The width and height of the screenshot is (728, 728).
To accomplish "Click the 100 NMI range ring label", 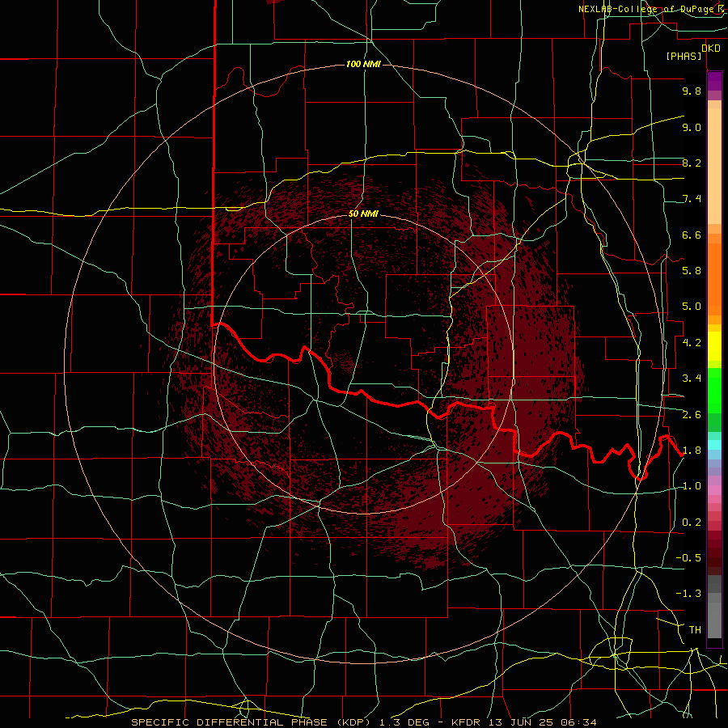I will 363,64.
